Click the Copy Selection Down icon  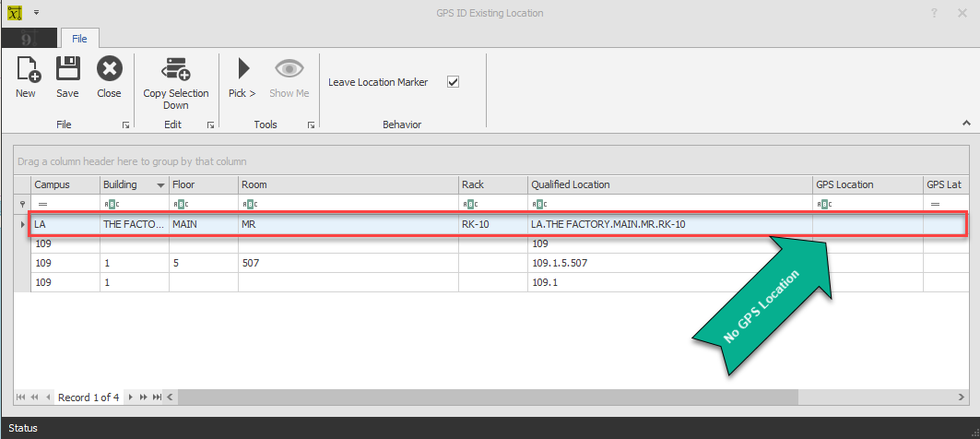[x=175, y=71]
